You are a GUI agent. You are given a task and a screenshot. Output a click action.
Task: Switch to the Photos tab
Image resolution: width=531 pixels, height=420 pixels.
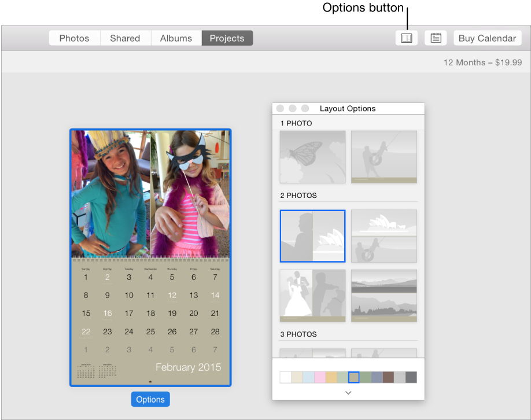pos(74,38)
